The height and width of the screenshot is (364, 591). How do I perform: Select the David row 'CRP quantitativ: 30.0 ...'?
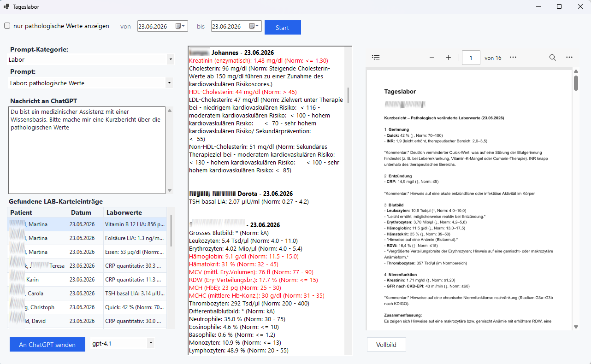click(87, 321)
